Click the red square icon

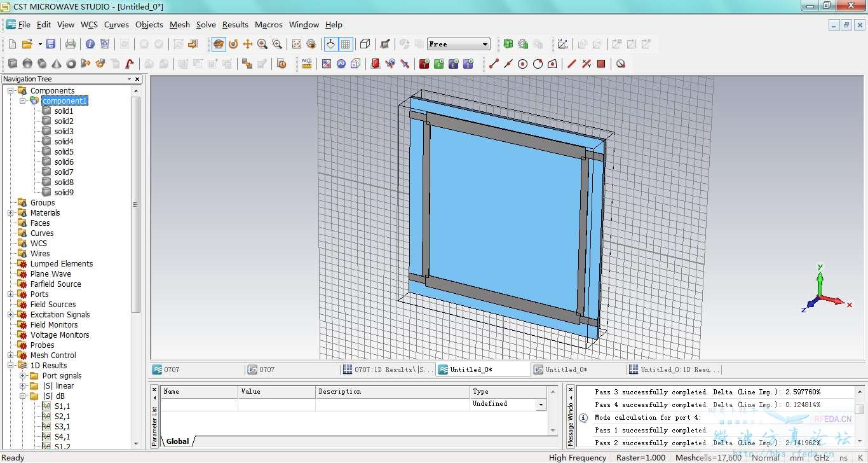point(601,64)
